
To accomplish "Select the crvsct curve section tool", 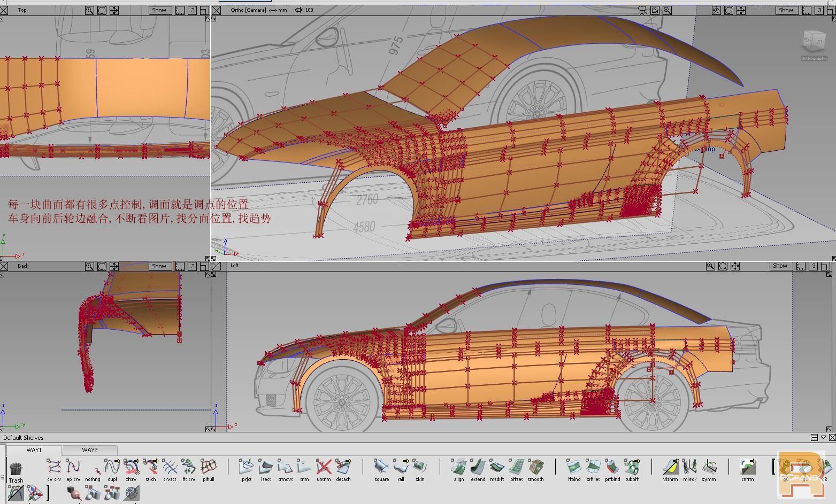I will coord(170,470).
